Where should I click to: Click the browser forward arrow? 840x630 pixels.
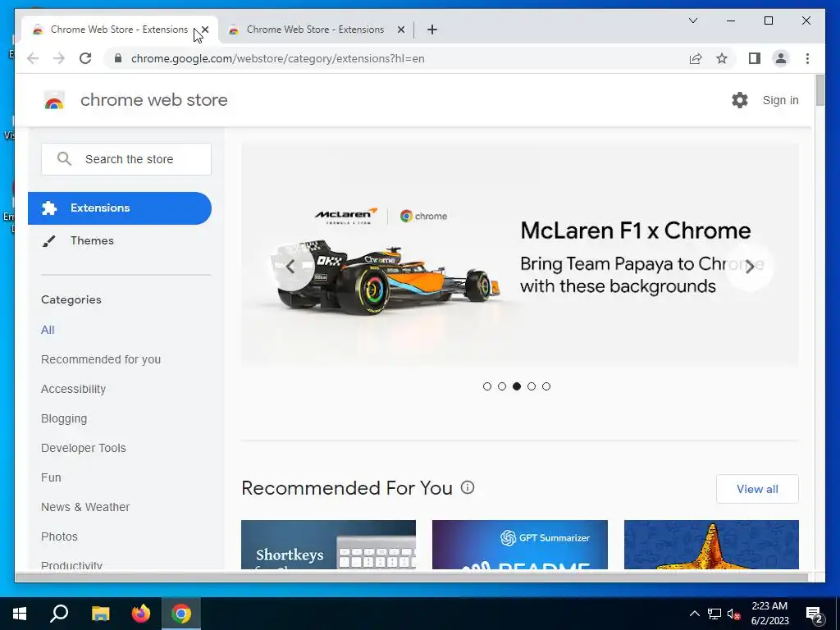[x=59, y=58]
